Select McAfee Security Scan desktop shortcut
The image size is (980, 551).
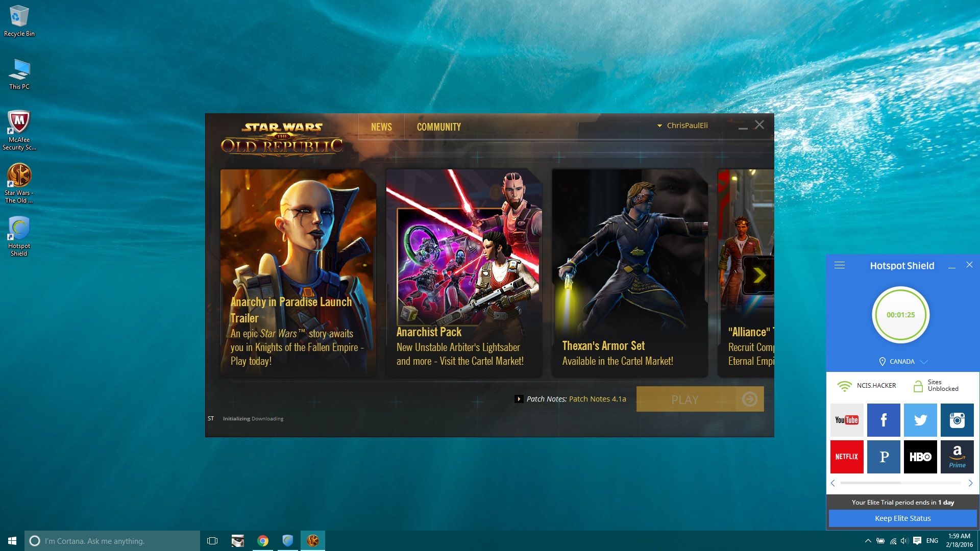pyautogui.click(x=19, y=130)
